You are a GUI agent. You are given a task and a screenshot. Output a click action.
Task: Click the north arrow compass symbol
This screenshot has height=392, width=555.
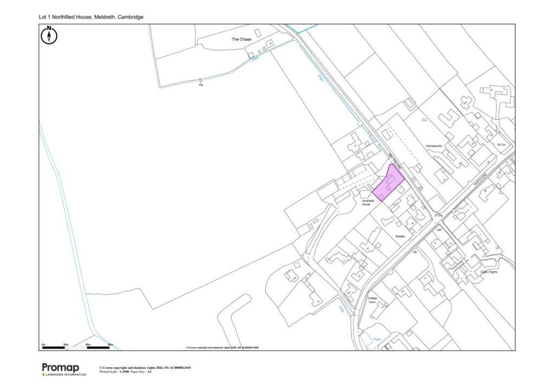(x=49, y=35)
